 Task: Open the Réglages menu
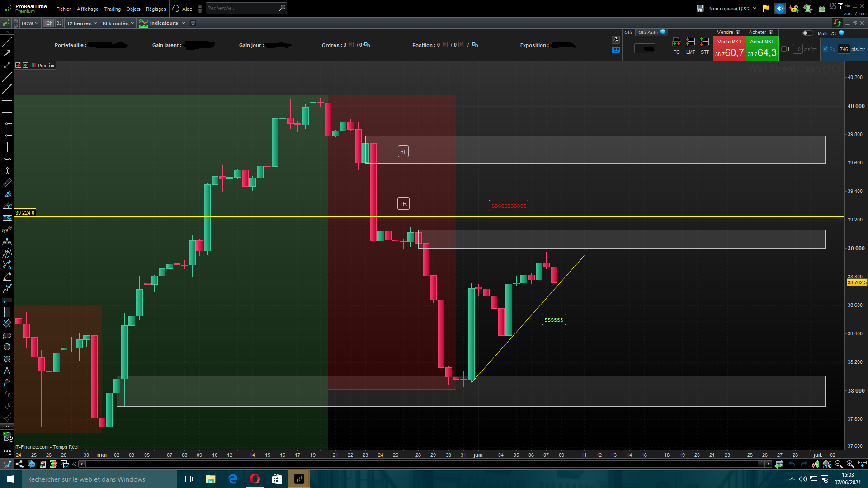click(156, 9)
